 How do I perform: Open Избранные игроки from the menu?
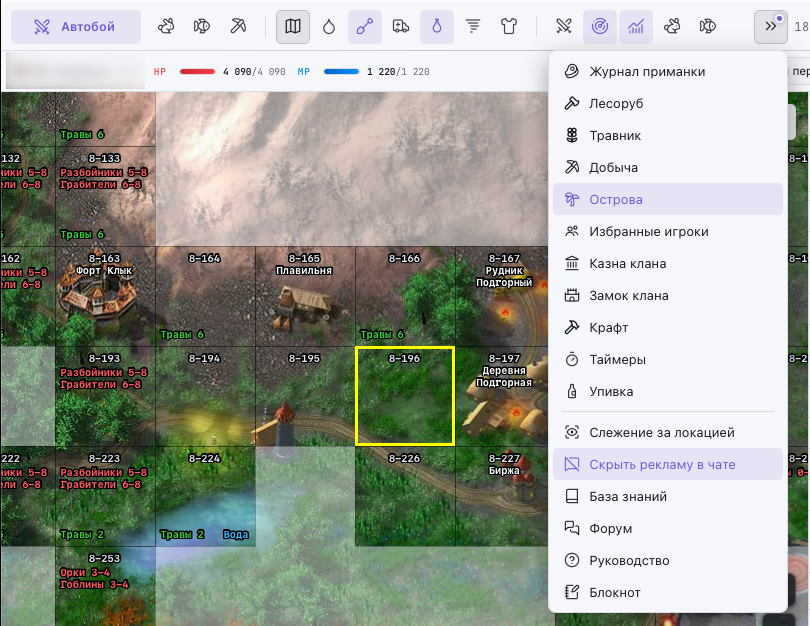(668, 231)
